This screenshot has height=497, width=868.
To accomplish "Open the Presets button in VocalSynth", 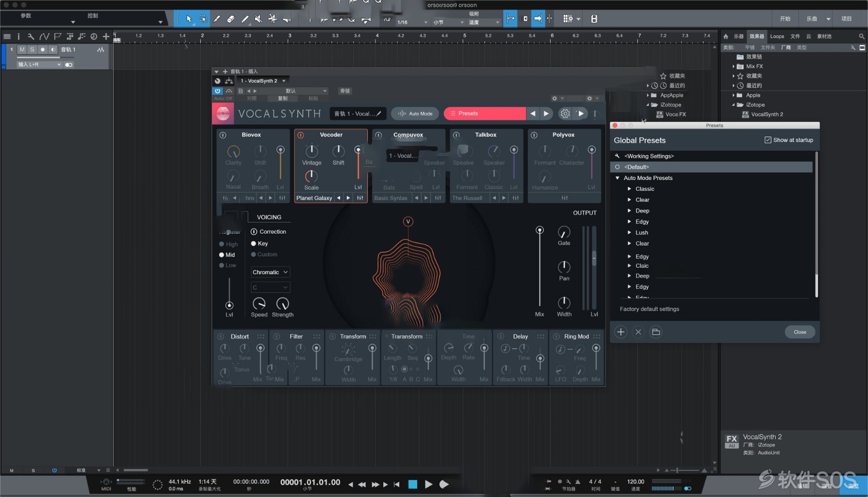I will pos(484,113).
